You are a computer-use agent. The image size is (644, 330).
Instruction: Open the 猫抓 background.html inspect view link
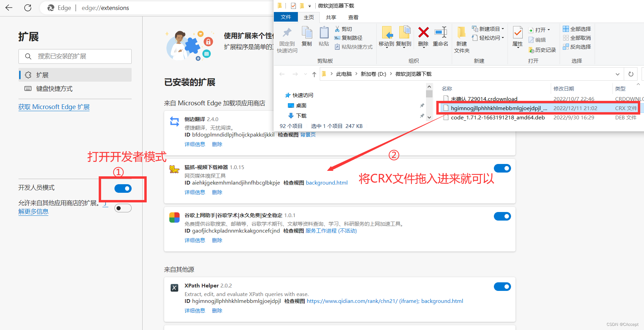coord(327,183)
